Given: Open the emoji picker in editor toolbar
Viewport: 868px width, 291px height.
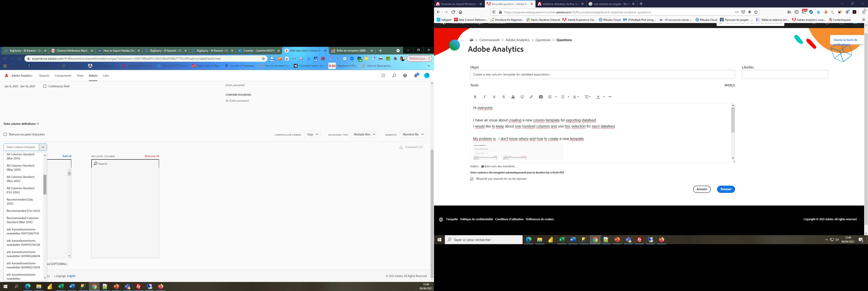Looking at the screenshot, I should tap(522, 97).
